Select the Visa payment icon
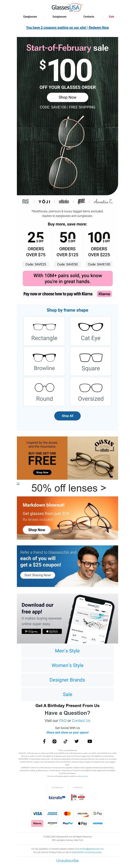Screen dimensions: 135x868 (x=37, y=813)
